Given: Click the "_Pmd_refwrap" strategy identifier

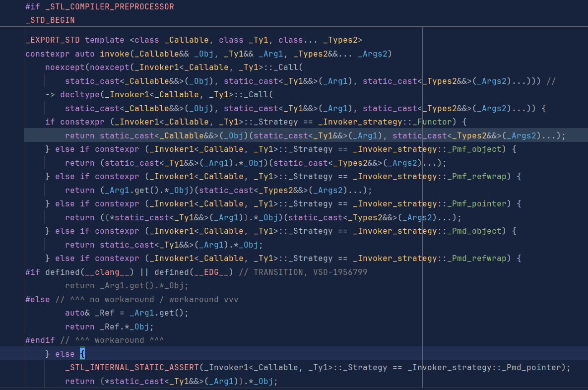Looking at the screenshot, I should pos(477,259).
